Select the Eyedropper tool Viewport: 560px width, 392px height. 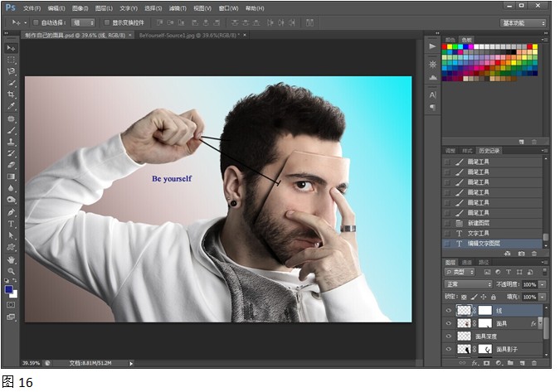coord(11,106)
